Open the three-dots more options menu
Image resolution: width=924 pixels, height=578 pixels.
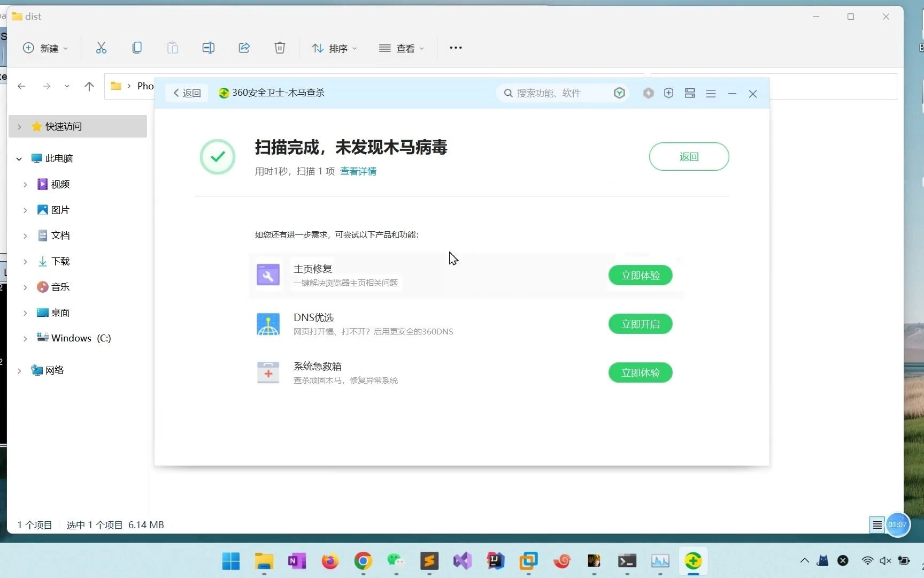[x=456, y=48]
